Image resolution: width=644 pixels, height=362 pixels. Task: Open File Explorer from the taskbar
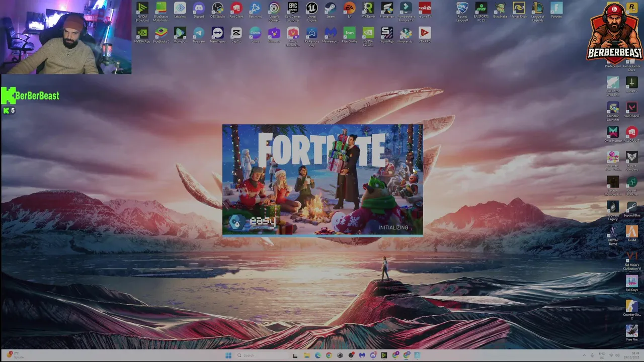coord(306,355)
